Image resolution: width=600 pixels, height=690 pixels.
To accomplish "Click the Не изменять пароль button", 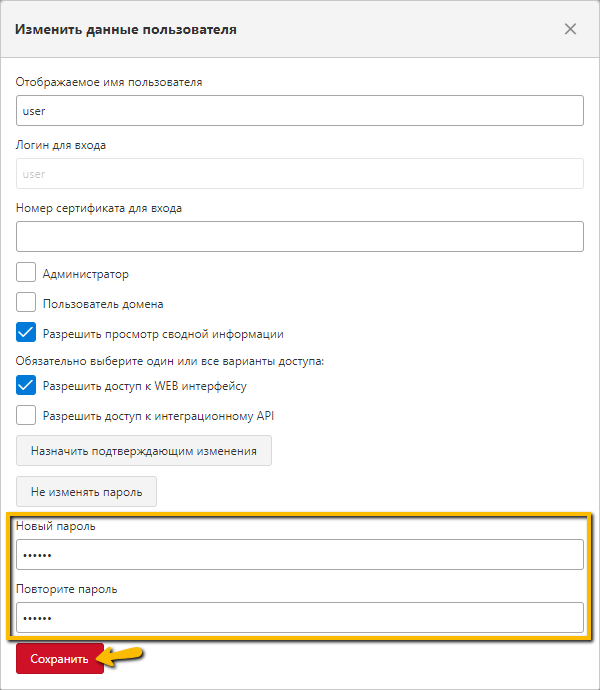I will (86, 492).
